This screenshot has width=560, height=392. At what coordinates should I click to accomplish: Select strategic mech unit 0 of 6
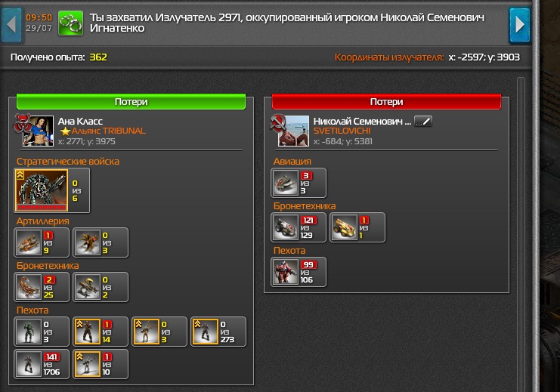point(52,190)
